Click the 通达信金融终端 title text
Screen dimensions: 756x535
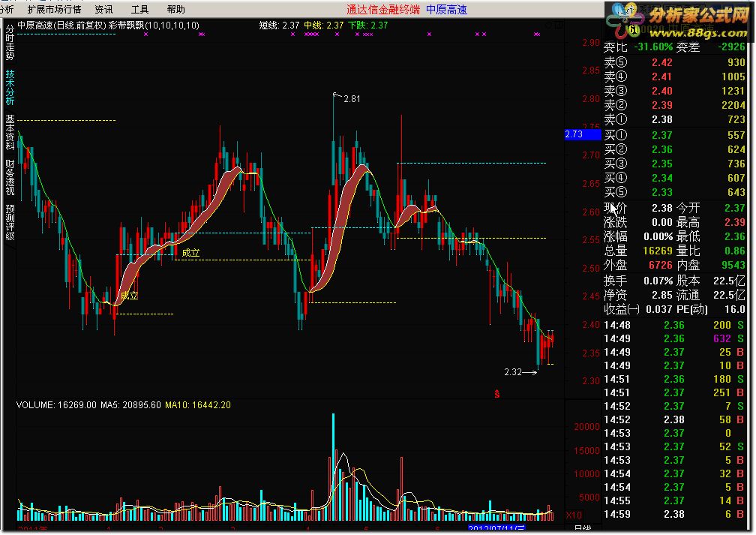382,9
